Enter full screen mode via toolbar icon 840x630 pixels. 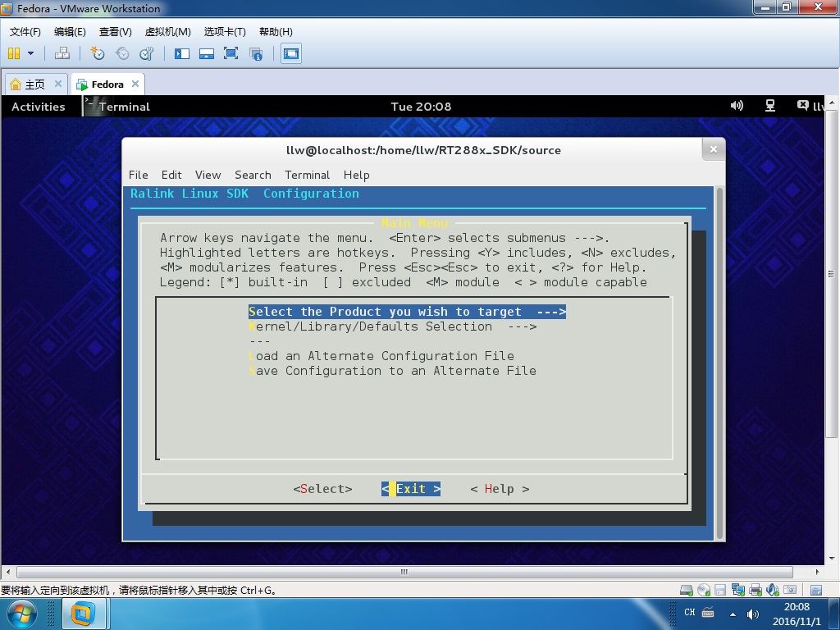click(x=231, y=53)
